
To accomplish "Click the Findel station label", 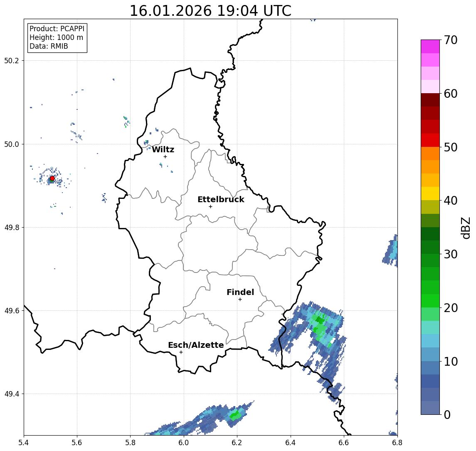I will point(240,292).
